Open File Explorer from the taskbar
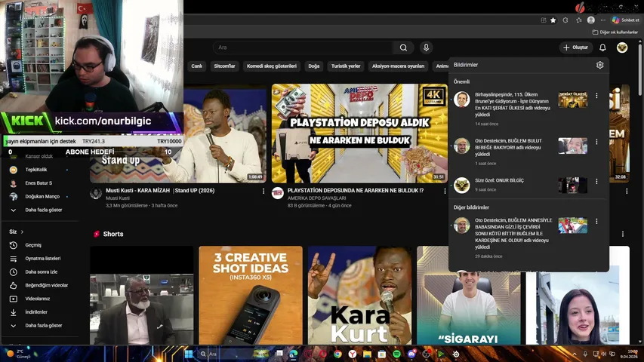The height and width of the screenshot is (362, 644). tap(367, 354)
